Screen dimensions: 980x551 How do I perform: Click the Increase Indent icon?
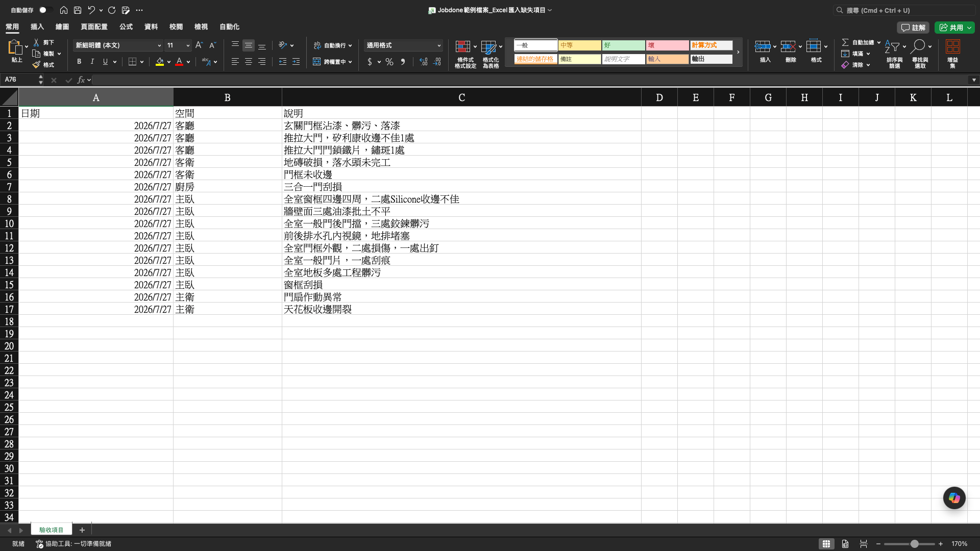click(296, 62)
